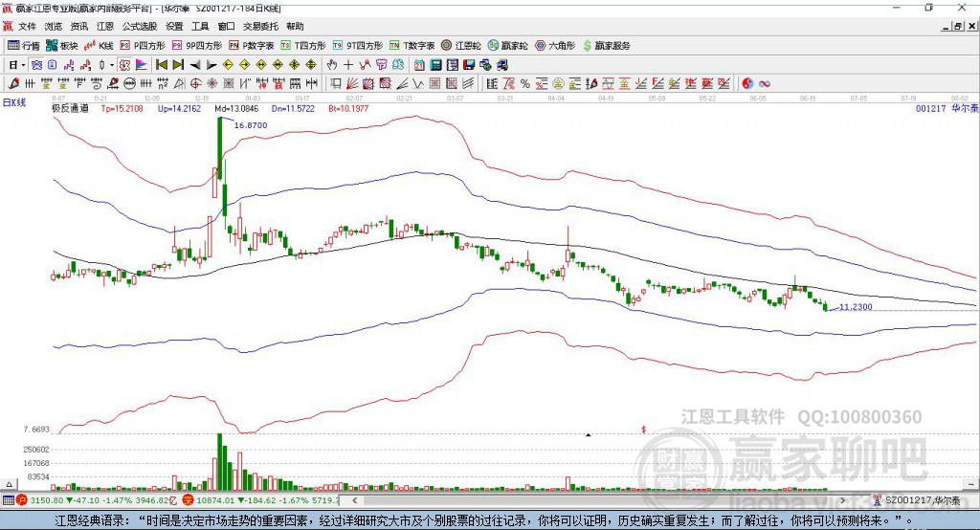Switch to the K线 chart view
Image resolution: width=980 pixels, height=530 pixels.
pos(99,46)
